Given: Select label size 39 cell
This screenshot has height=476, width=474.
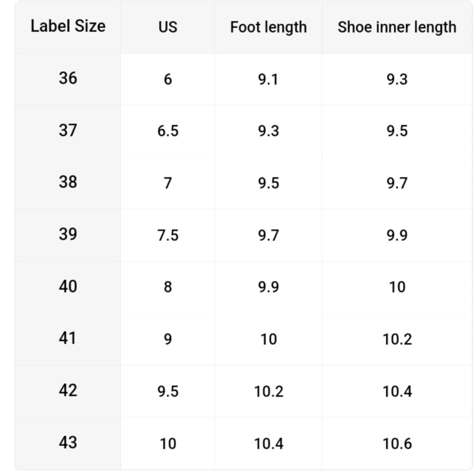Looking at the screenshot, I should click(x=68, y=234).
